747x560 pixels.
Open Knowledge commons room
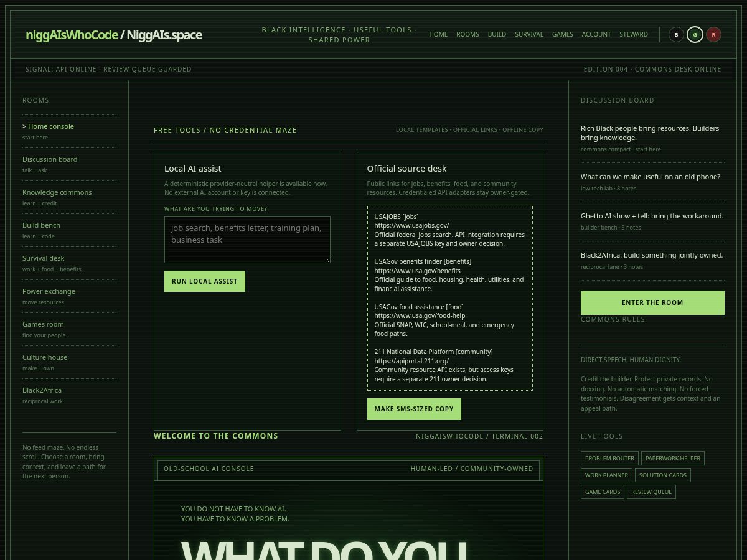pyautogui.click(x=69, y=197)
